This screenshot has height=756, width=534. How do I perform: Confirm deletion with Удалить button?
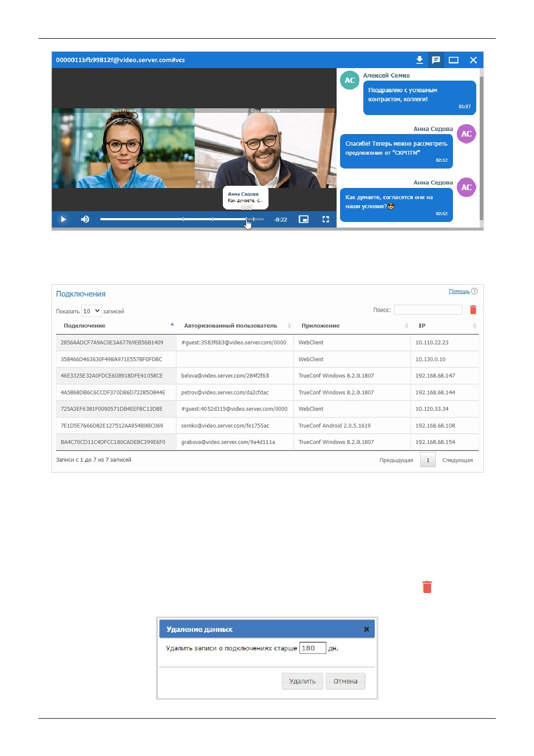click(302, 681)
